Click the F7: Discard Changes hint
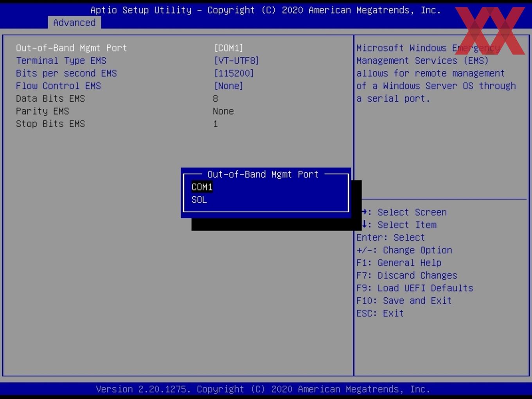 point(407,275)
